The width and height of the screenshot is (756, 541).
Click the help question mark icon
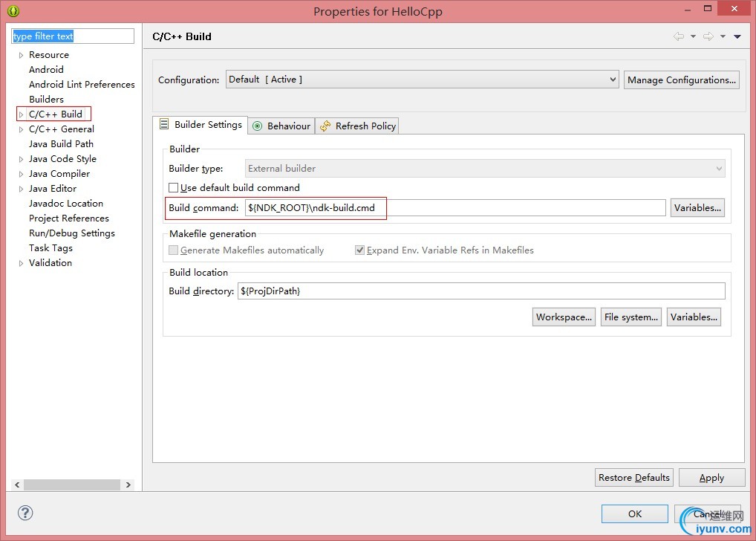point(25,513)
